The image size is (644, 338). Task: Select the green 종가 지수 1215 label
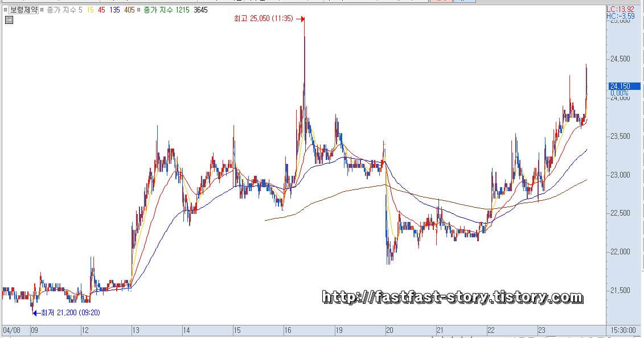166,10
